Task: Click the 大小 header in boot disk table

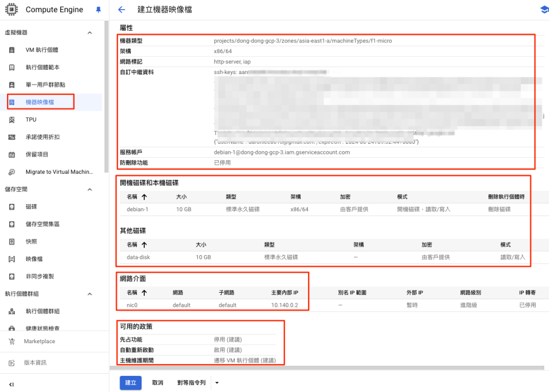Action: (181, 197)
